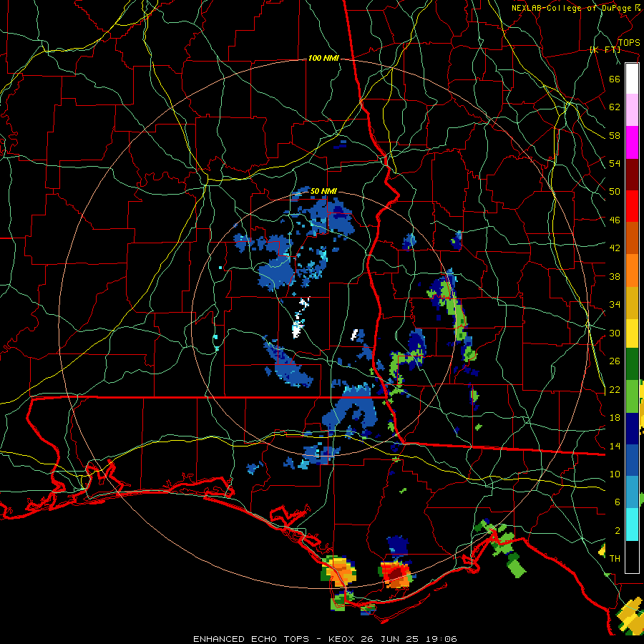Click the '22' legend value
This screenshot has width=644, height=644.
615,390
